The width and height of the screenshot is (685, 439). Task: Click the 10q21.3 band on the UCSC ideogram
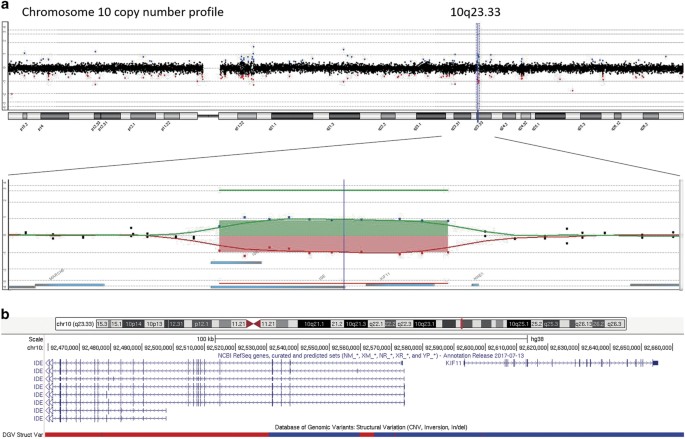tap(356, 324)
